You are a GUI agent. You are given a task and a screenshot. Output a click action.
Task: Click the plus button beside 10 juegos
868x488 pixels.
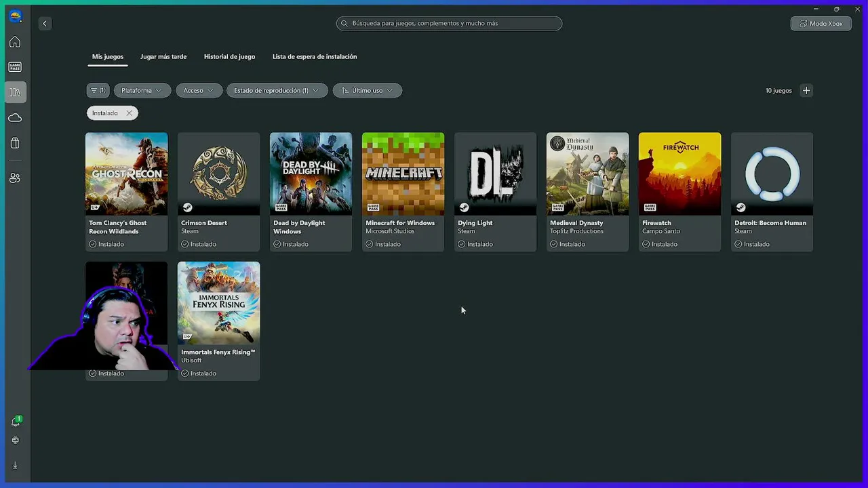(806, 90)
